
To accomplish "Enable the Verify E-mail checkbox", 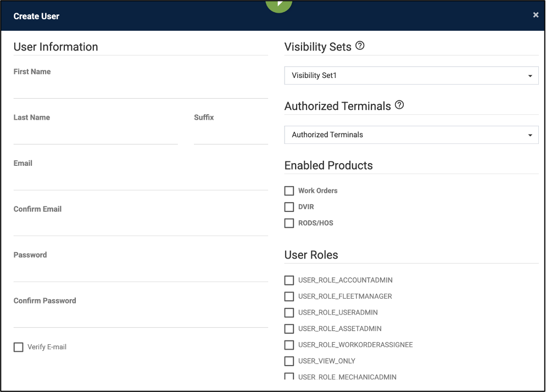I will pyautogui.click(x=19, y=347).
